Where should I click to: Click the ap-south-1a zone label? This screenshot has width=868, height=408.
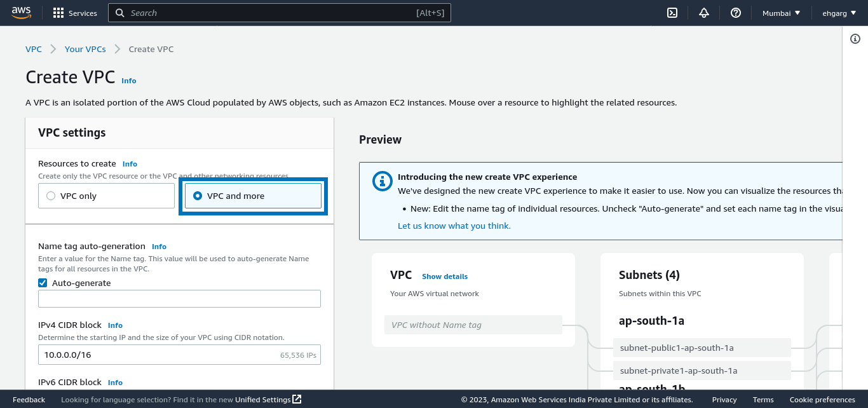[651, 321]
